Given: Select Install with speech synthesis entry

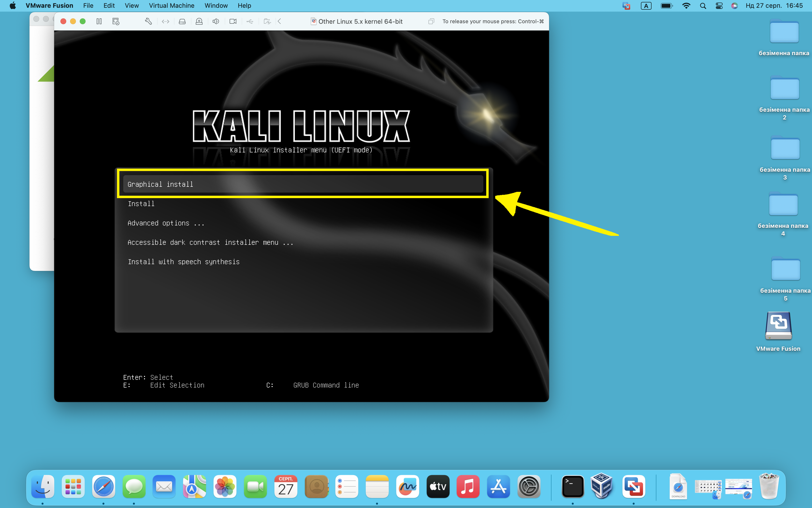Looking at the screenshot, I should (x=183, y=262).
